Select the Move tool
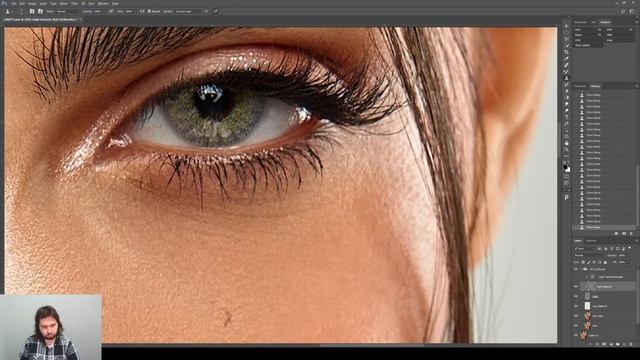The width and height of the screenshot is (640, 360). point(566,26)
